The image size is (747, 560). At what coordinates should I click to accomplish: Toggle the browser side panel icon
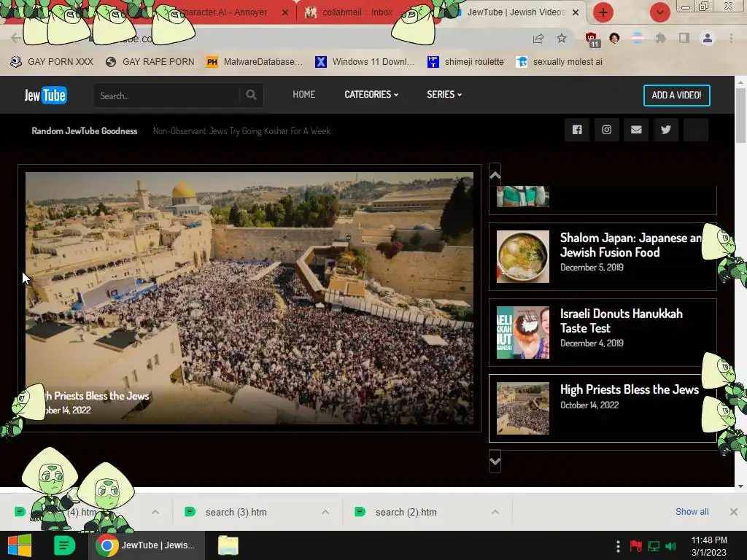[x=684, y=38]
